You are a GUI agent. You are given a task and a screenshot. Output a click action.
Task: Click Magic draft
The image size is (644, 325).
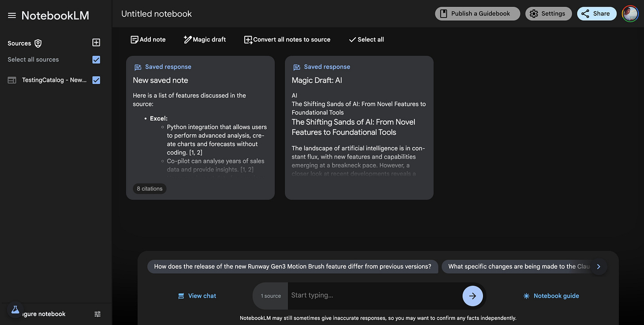point(205,39)
